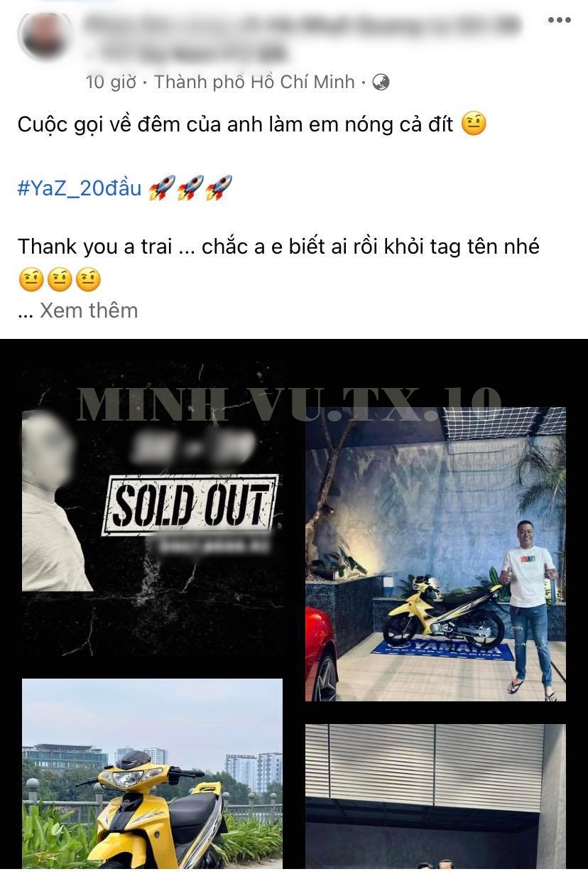The height and width of the screenshot is (874, 588).
Task: Open the blurred second line of poster name
Action: point(193,53)
